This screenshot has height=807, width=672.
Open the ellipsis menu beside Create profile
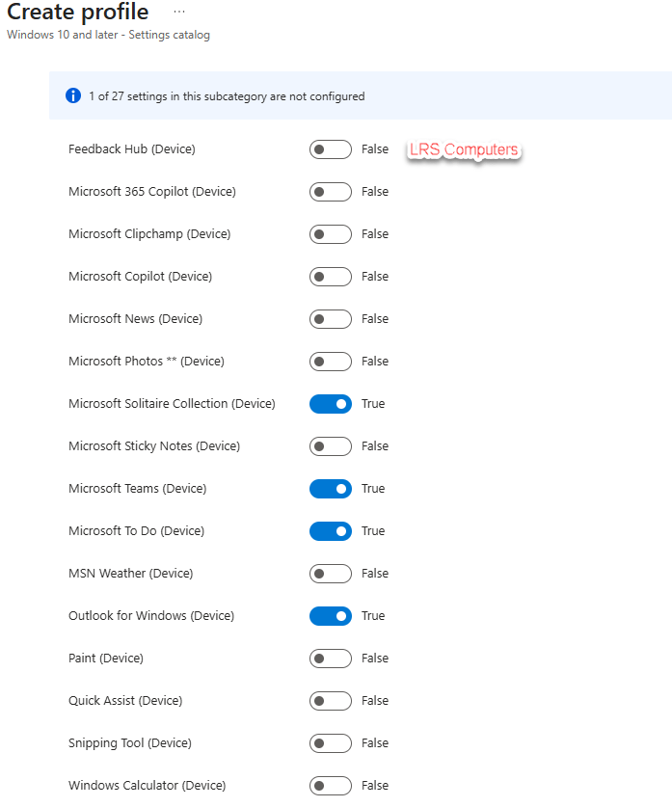[178, 12]
